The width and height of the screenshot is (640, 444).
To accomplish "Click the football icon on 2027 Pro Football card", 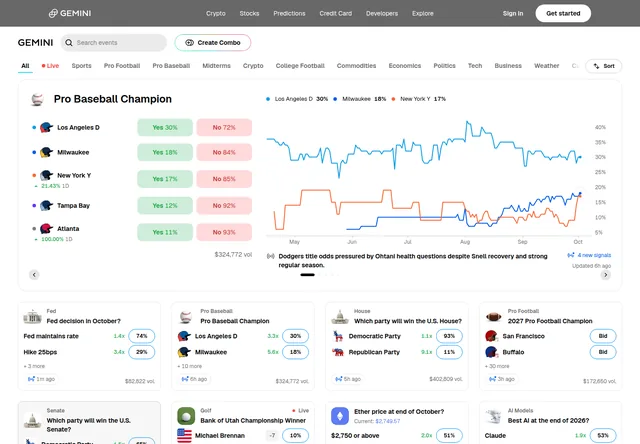I will [x=493, y=317].
